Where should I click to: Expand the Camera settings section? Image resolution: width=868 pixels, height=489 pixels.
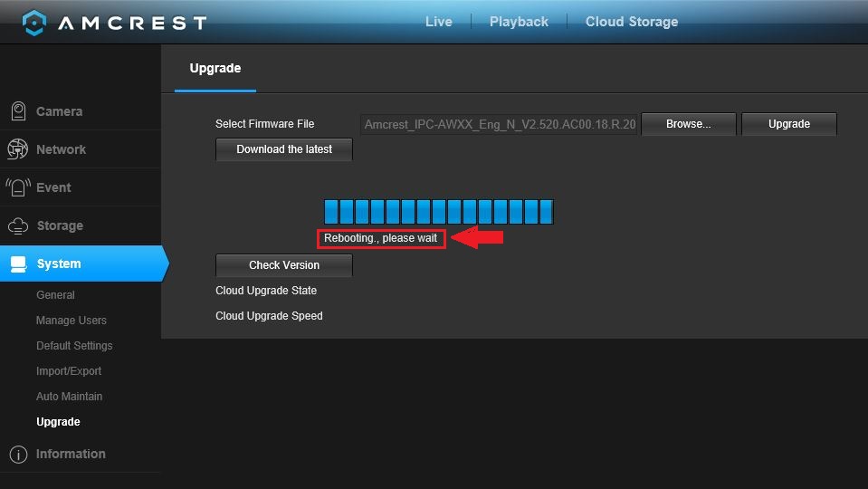pos(59,111)
